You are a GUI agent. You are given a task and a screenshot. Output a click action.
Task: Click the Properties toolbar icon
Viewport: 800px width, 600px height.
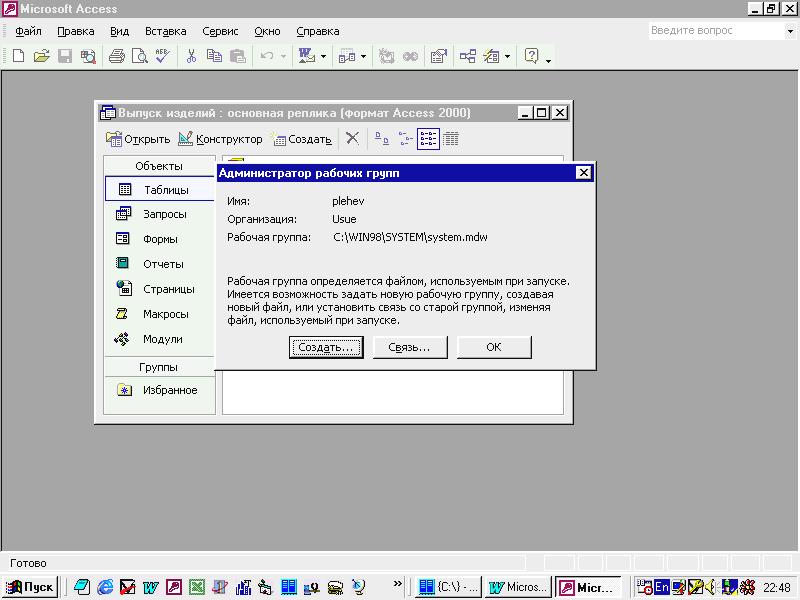point(439,56)
